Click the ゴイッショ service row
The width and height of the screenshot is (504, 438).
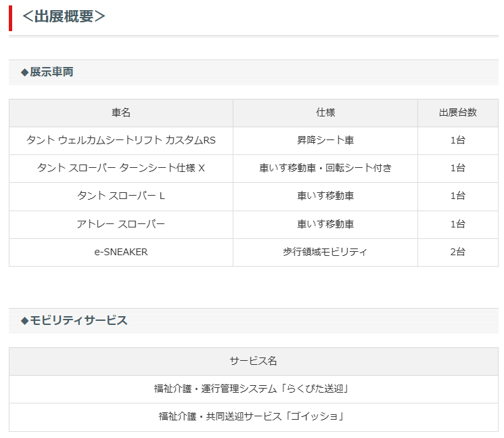(252, 416)
